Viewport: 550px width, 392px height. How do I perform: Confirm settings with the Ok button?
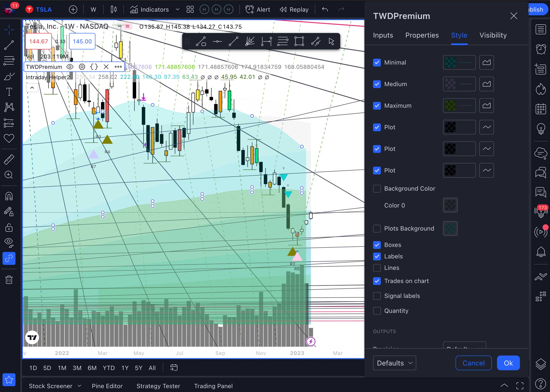pyautogui.click(x=508, y=363)
